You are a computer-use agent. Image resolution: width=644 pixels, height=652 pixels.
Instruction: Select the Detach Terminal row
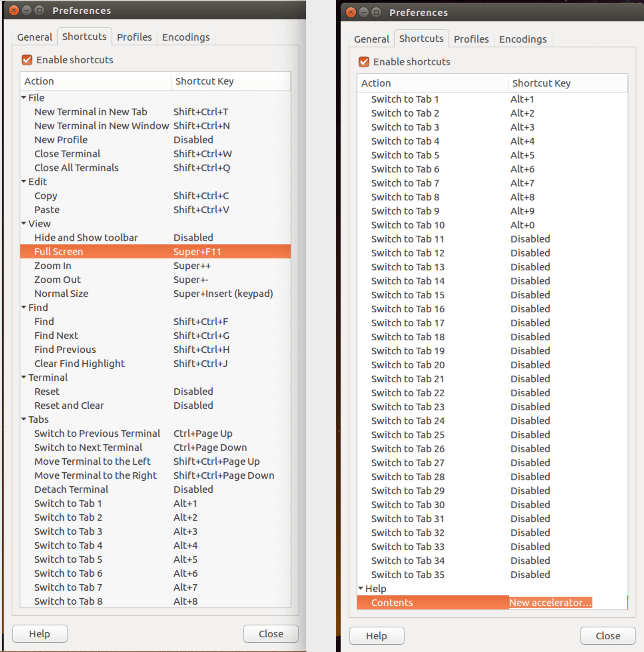(155, 489)
